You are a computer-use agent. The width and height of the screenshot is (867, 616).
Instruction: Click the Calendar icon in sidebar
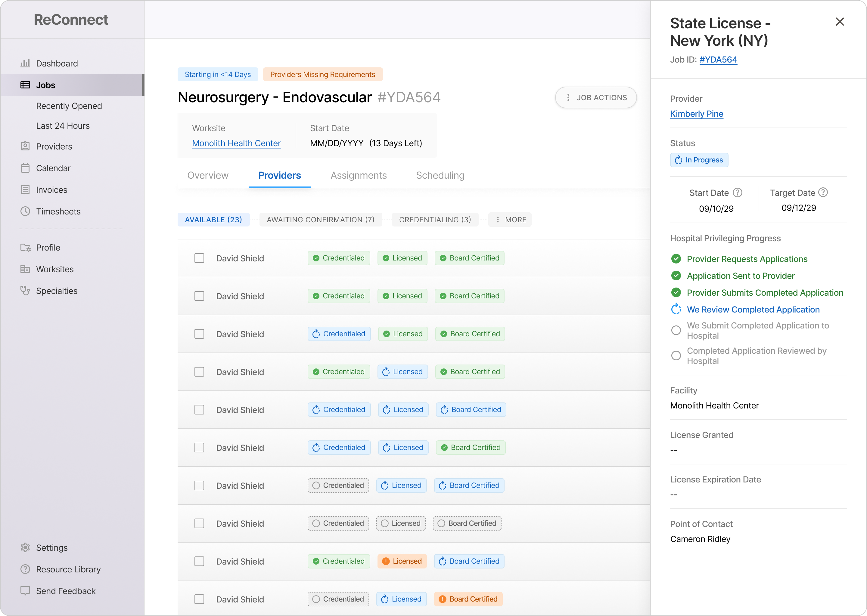click(x=25, y=168)
